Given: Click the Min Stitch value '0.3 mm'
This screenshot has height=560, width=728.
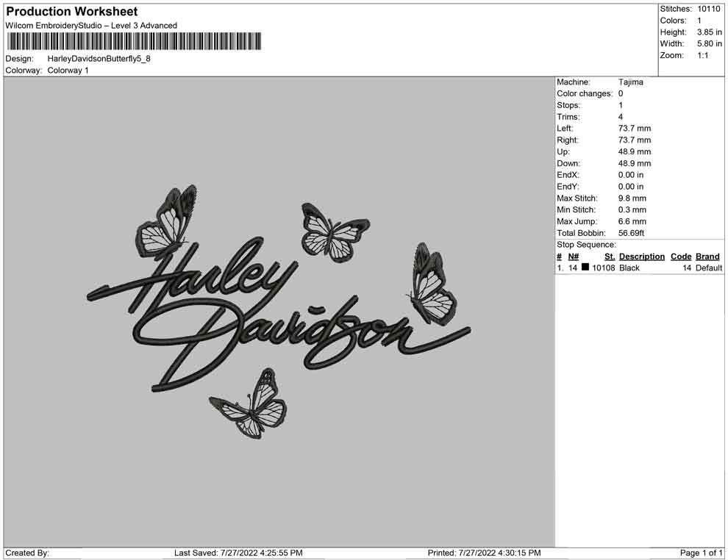Looking at the screenshot, I should pyautogui.click(x=632, y=209).
